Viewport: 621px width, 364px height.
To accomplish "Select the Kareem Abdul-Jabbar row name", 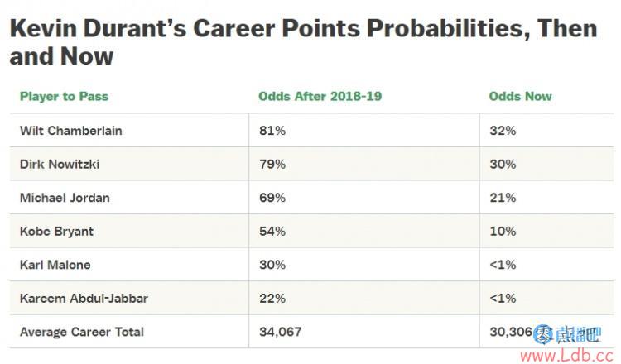I will (84, 299).
